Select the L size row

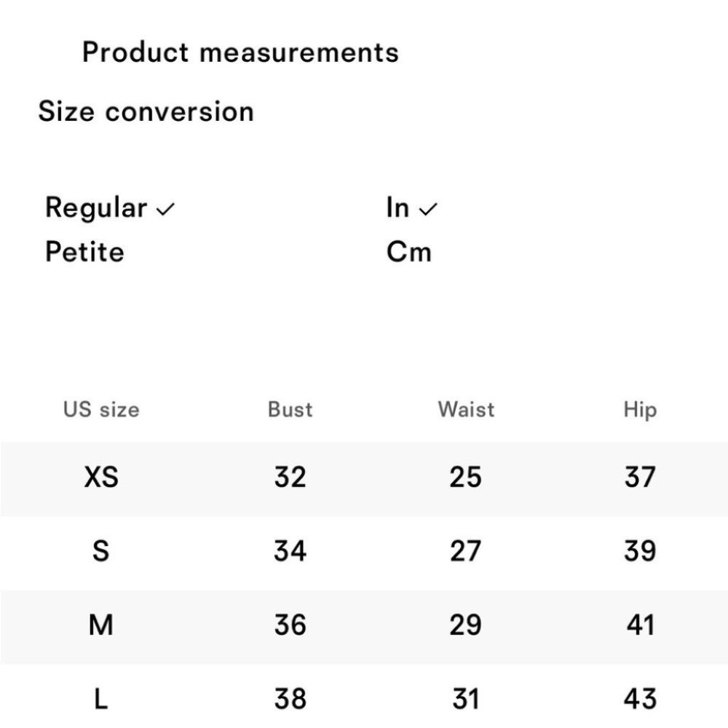pos(364,695)
